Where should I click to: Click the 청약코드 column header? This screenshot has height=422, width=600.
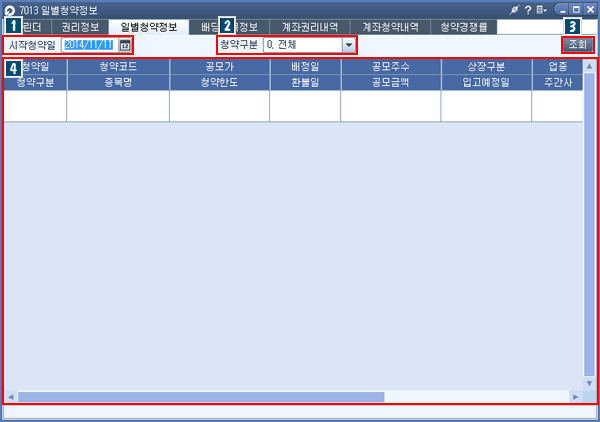pyautogui.click(x=118, y=67)
